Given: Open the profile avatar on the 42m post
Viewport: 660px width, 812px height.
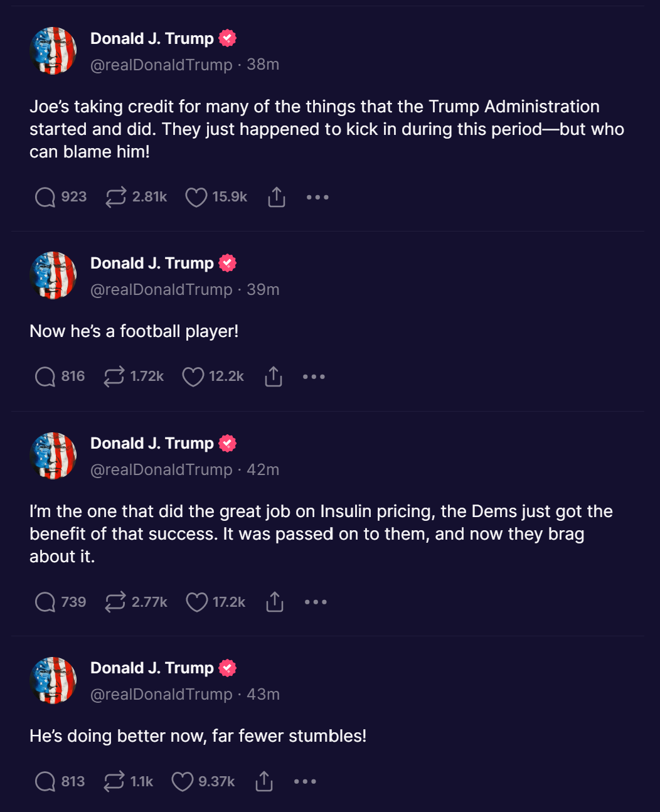Looking at the screenshot, I should click(x=53, y=456).
